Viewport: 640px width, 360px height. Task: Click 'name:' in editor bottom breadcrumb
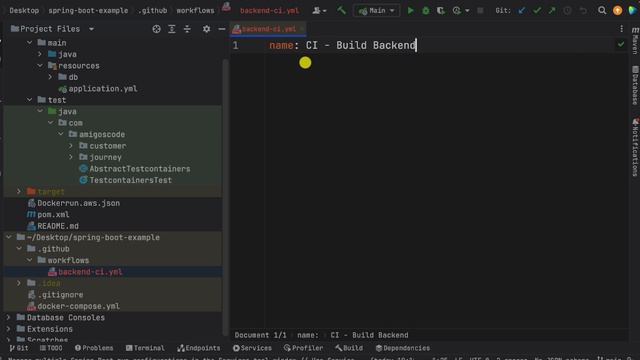tap(308, 335)
